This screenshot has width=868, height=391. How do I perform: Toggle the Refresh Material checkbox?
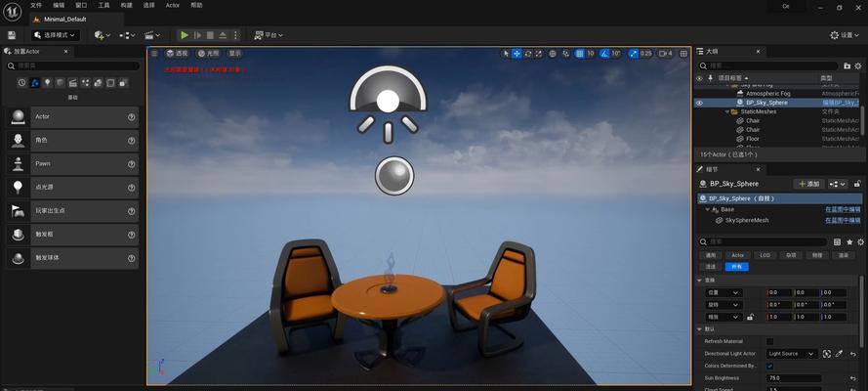pyautogui.click(x=770, y=341)
